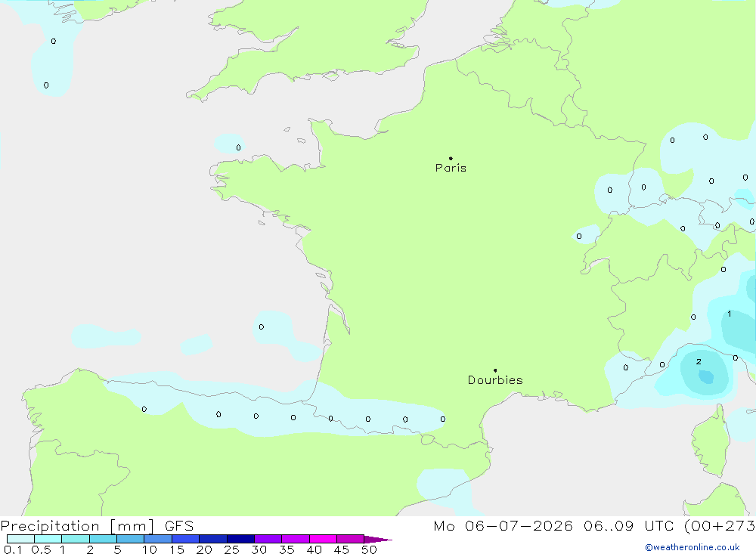Select the 15–20 mm legend swatch
The height and width of the screenshot is (554, 756).
pyautogui.click(x=186, y=539)
